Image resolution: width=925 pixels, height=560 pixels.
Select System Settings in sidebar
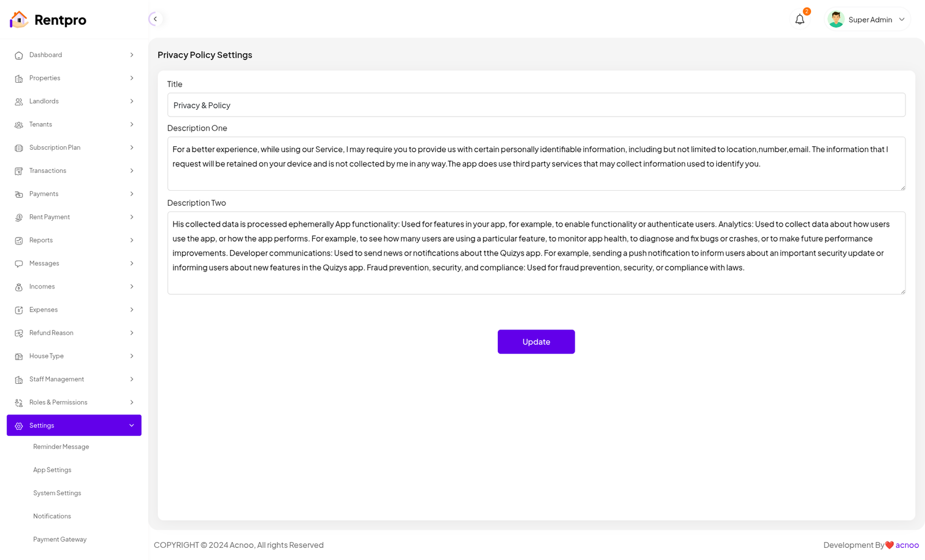(x=57, y=493)
